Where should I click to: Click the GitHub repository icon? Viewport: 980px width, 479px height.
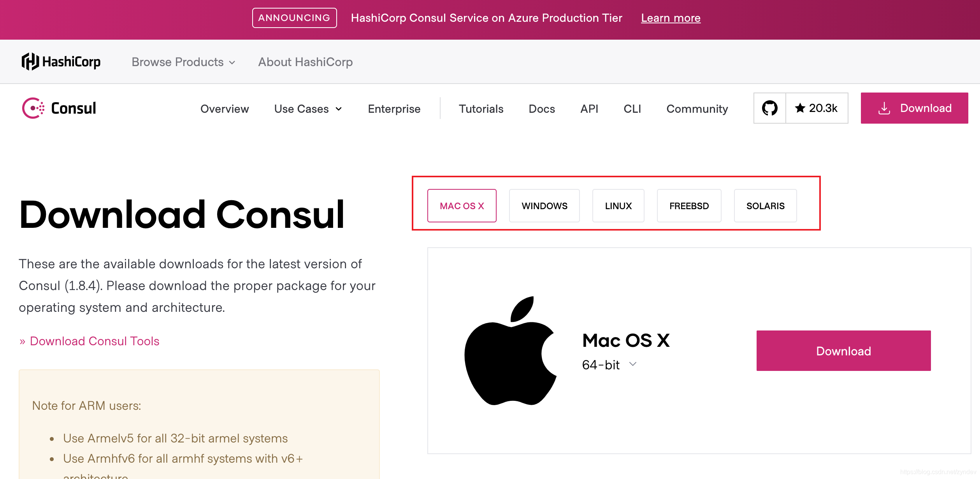[769, 108]
